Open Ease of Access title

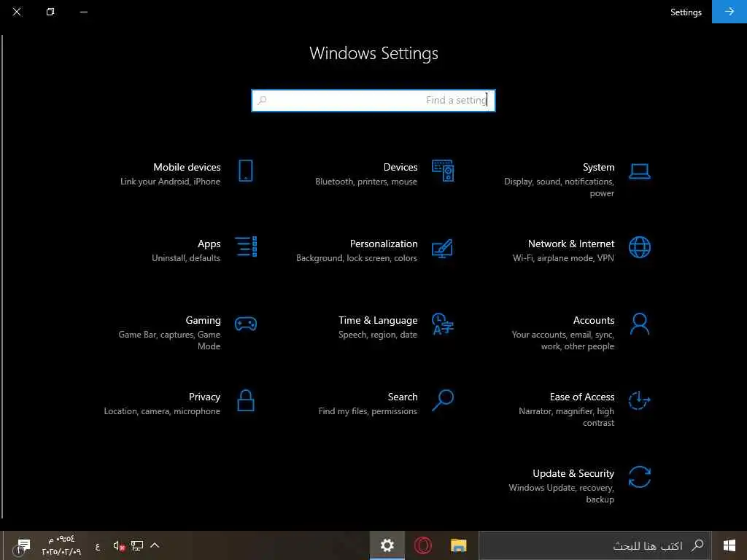(581, 397)
